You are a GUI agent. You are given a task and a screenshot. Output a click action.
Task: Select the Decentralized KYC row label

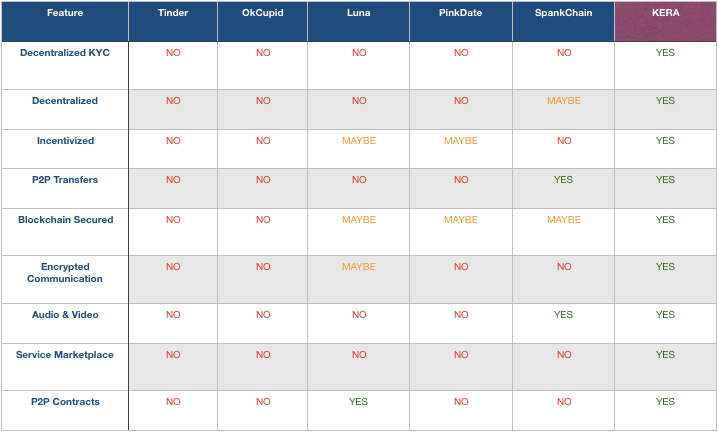click(65, 53)
